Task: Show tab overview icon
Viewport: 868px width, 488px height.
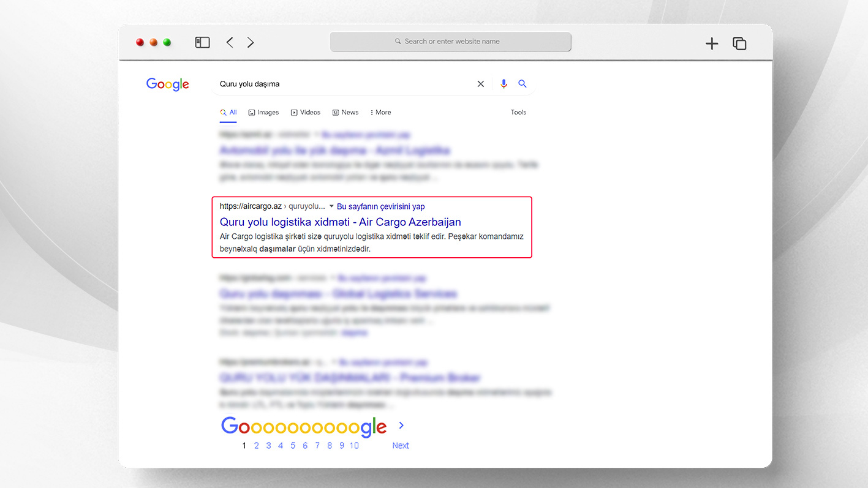Action: pos(739,43)
